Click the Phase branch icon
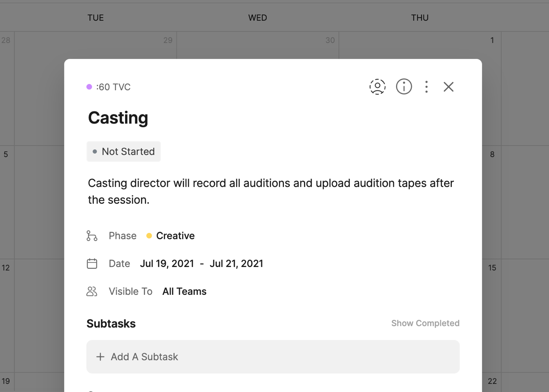 tap(92, 236)
